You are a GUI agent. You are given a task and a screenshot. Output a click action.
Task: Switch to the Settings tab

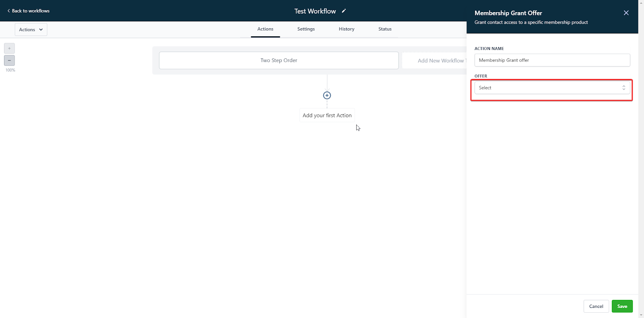(306, 29)
